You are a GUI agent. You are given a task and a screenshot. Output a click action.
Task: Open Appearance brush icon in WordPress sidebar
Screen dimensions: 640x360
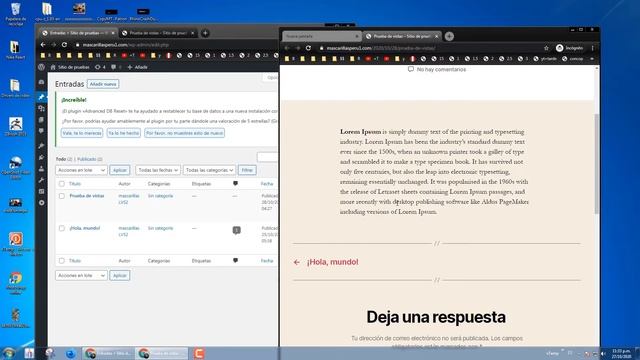coord(42,146)
